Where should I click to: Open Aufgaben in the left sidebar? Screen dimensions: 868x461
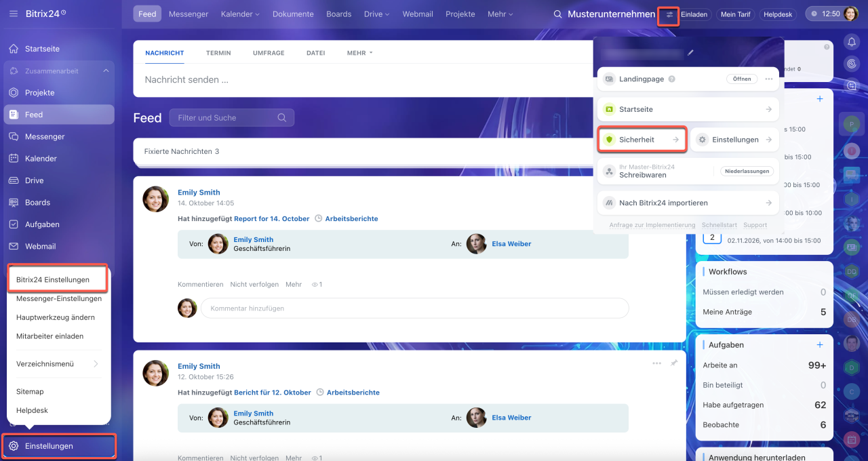tap(59, 224)
